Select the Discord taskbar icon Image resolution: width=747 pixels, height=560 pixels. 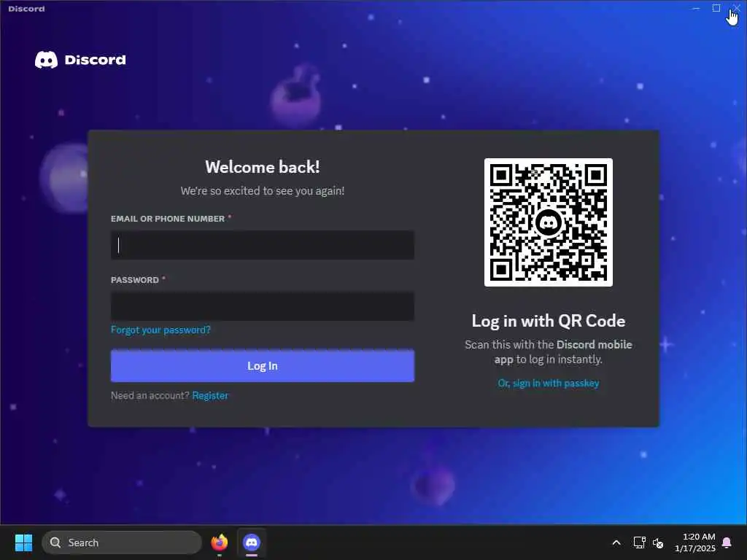(x=252, y=542)
